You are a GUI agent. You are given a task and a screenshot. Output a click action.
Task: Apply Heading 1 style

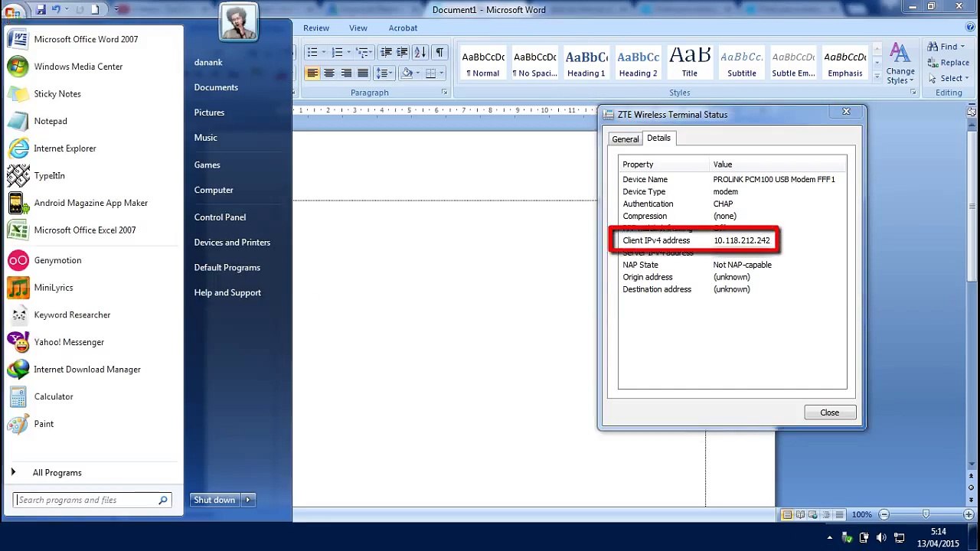click(586, 64)
